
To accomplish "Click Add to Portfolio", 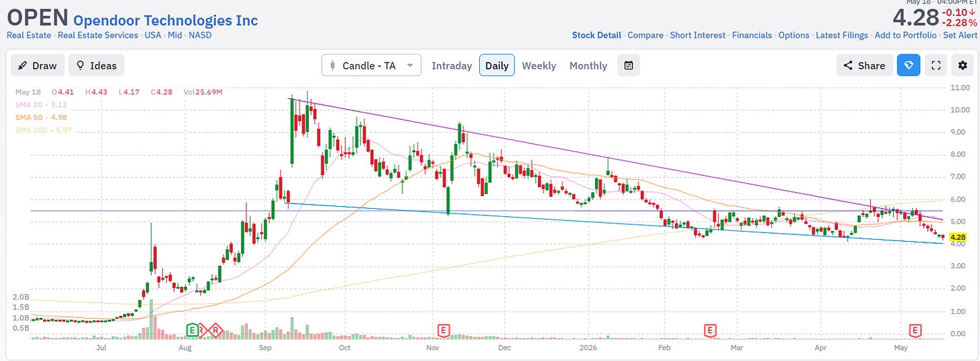I will tap(907, 35).
